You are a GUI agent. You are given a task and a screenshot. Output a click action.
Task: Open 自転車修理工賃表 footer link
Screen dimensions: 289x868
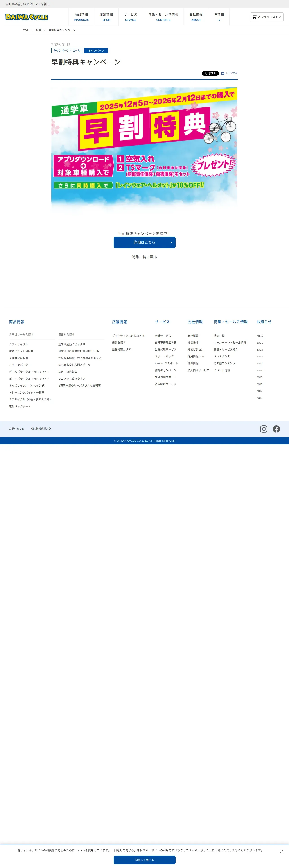pos(165,343)
